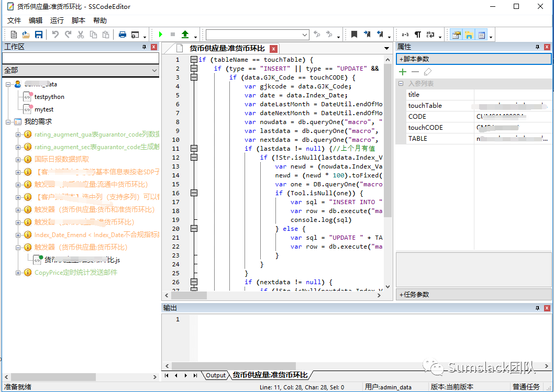Collapse the 入参列表 section
The image size is (554, 392).
(x=401, y=84)
